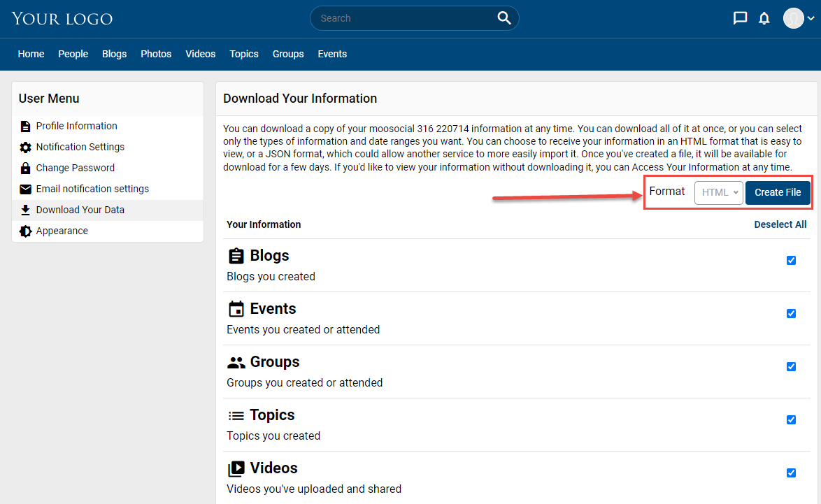The height and width of the screenshot is (504, 821).
Task: Click the Appearance brightness icon
Action: pyautogui.click(x=25, y=231)
